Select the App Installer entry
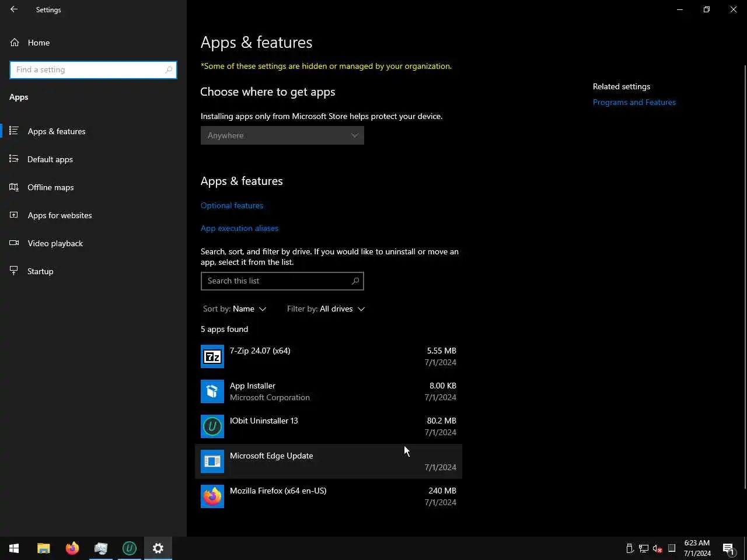The width and height of the screenshot is (747, 560). tap(329, 391)
